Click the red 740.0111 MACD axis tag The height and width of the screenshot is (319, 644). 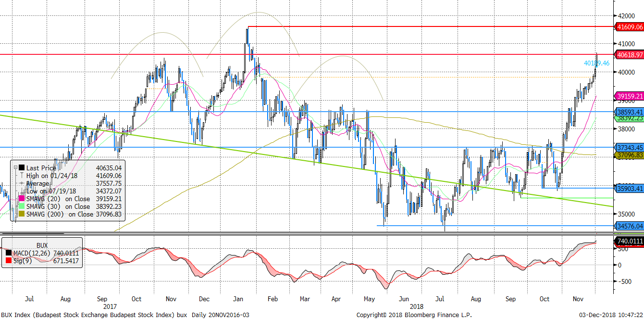(630, 242)
